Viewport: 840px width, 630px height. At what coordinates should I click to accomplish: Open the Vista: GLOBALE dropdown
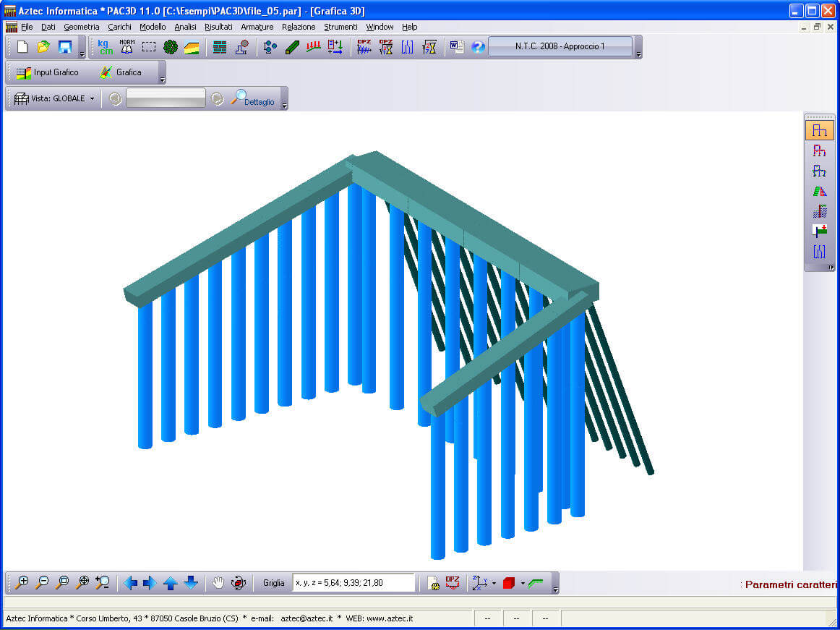point(55,98)
